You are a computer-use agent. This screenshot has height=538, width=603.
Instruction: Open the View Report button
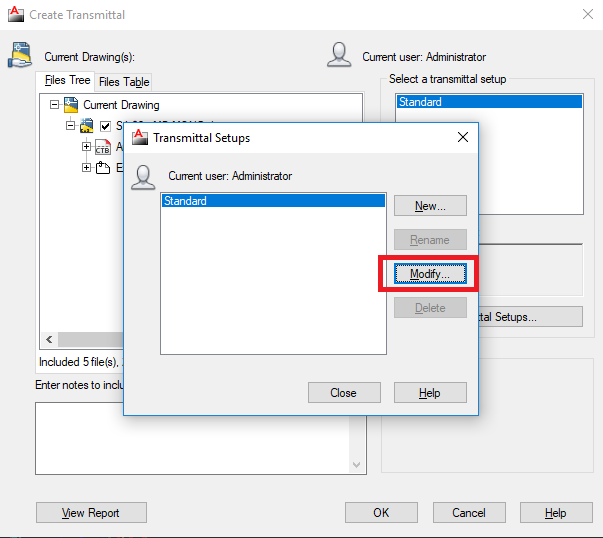tap(91, 513)
